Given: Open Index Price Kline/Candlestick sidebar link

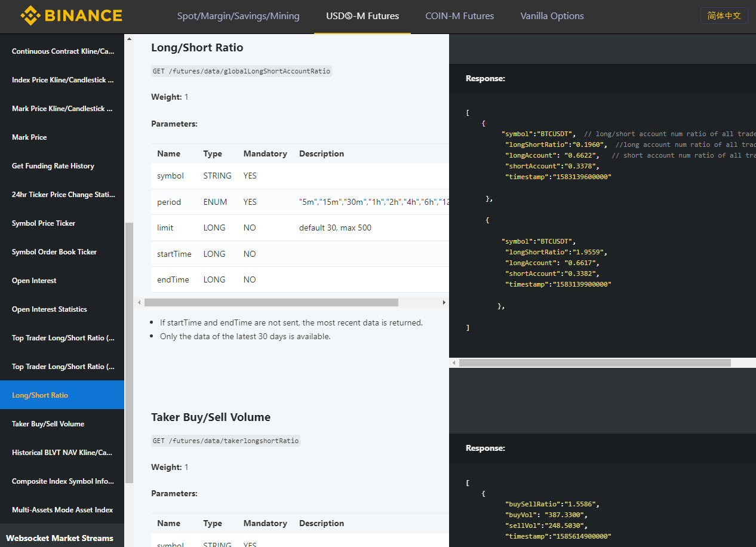Looking at the screenshot, I should click(62, 80).
